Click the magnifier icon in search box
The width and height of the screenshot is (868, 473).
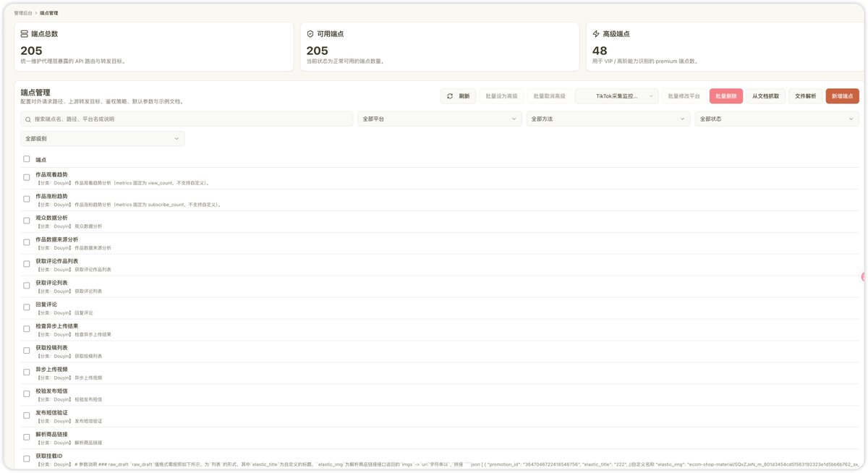pyautogui.click(x=27, y=119)
